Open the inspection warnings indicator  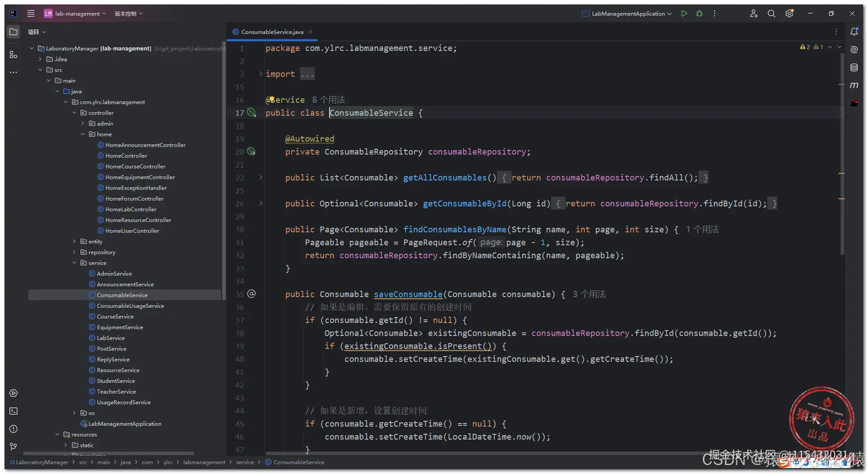811,47
